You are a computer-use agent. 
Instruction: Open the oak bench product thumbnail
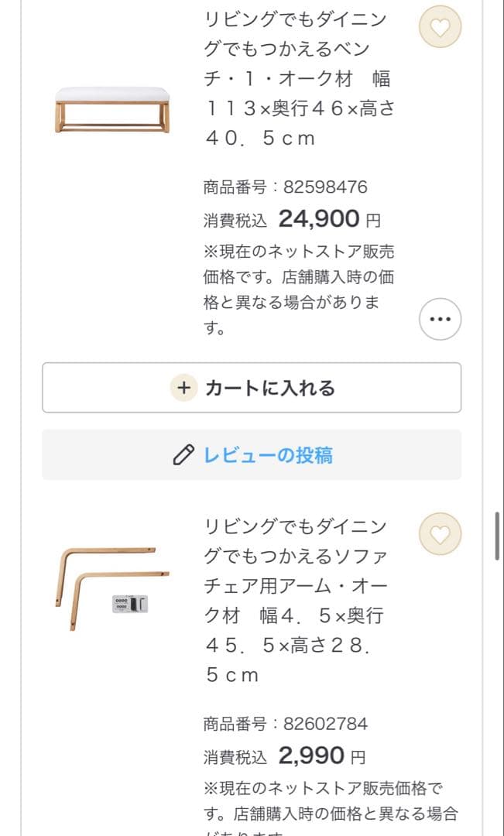pyautogui.click(x=109, y=108)
